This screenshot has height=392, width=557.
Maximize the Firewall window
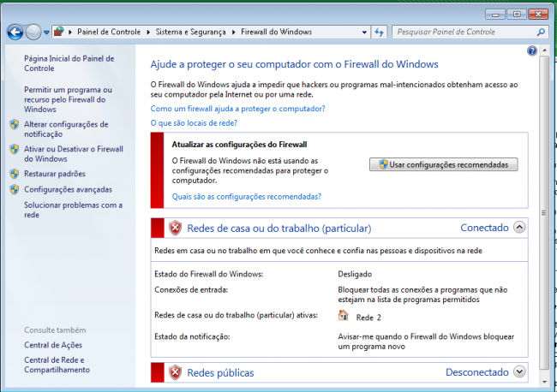pyautogui.click(x=517, y=15)
